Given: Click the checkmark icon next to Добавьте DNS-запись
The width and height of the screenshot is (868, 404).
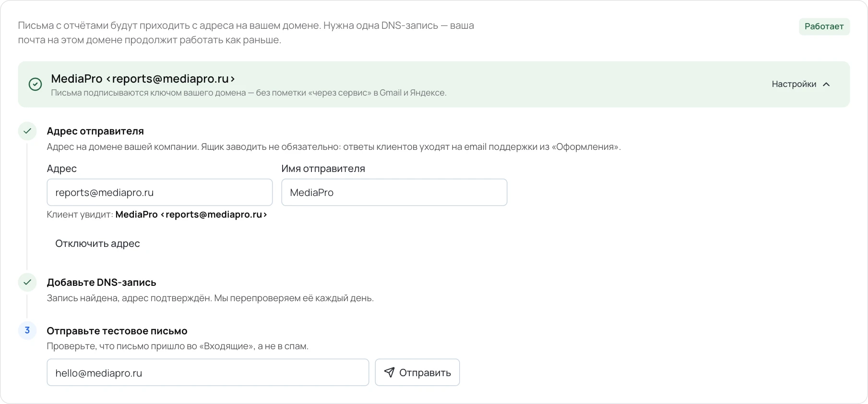Looking at the screenshot, I should (27, 282).
